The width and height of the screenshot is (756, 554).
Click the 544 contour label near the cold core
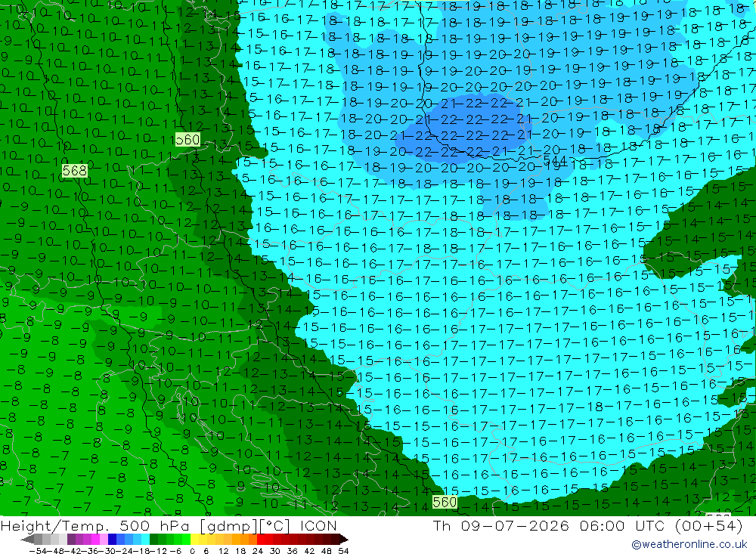(555, 160)
